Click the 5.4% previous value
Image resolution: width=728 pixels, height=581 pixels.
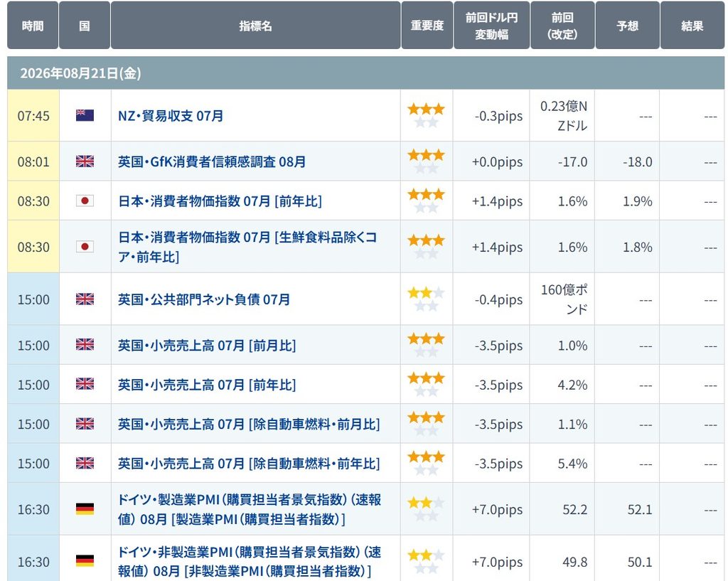pyautogui.click(x=572, y=464)
